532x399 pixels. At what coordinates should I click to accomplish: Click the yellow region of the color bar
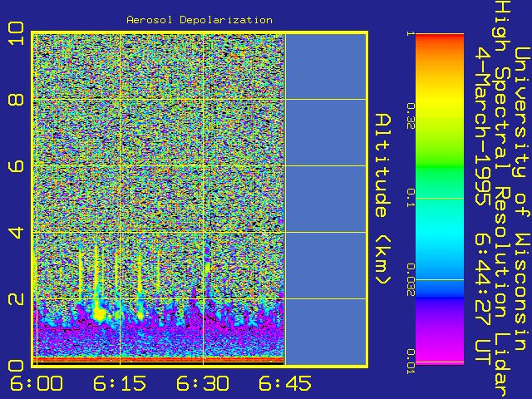pos(440,100)
